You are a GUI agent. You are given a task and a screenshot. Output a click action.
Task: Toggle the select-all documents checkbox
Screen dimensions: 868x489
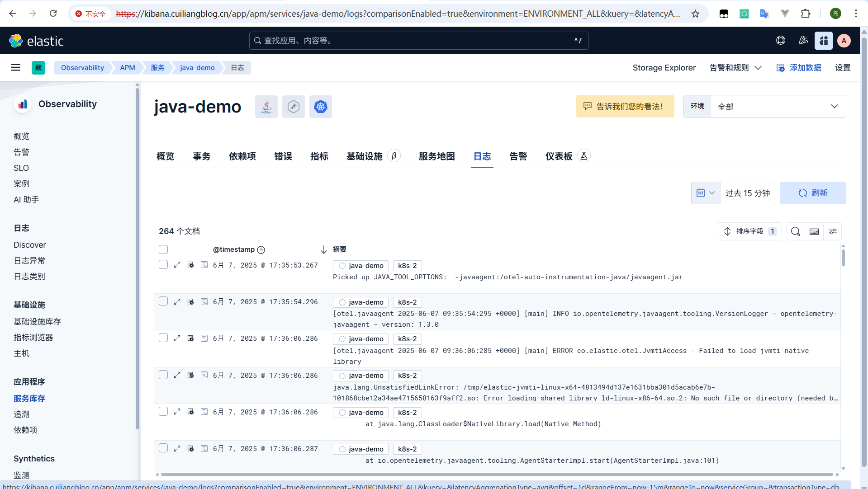(163, 249)
